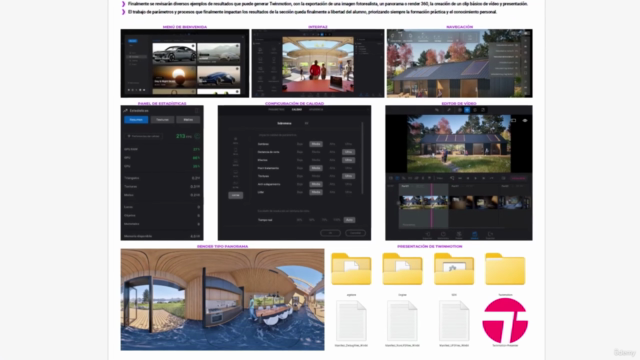Click the chart icon in the Estadísticas header
The height and width of the screenshot is (360, 640).
click(126, 111)
